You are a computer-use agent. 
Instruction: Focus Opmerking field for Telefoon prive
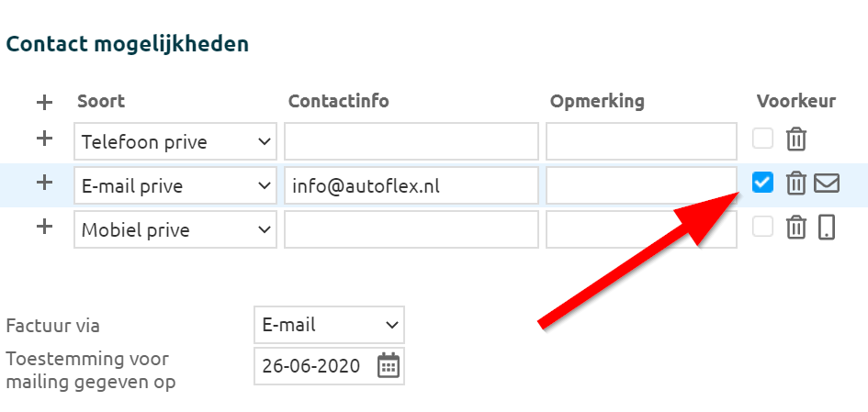pos(641,142)
